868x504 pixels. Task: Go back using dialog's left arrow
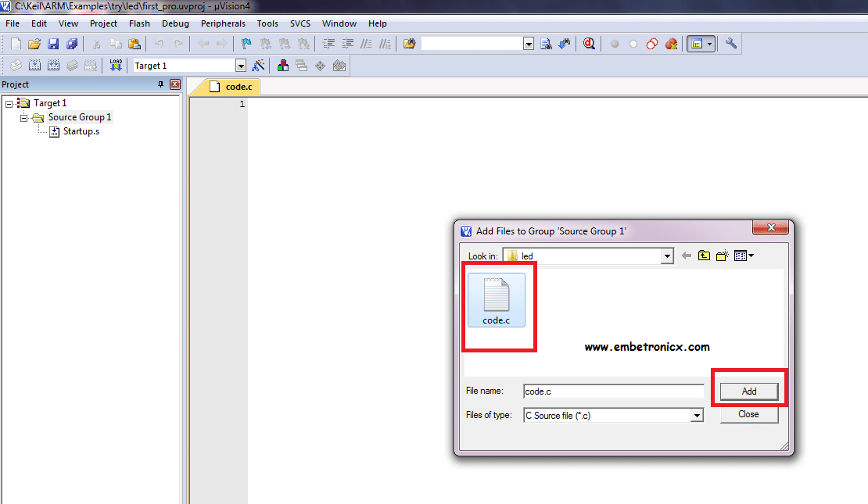(x=687, y=256)
